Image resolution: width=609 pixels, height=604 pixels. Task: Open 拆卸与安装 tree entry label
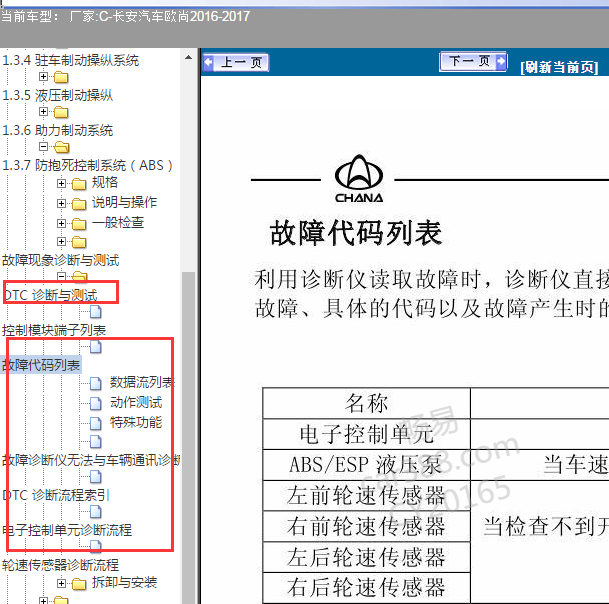click(124, 583)
